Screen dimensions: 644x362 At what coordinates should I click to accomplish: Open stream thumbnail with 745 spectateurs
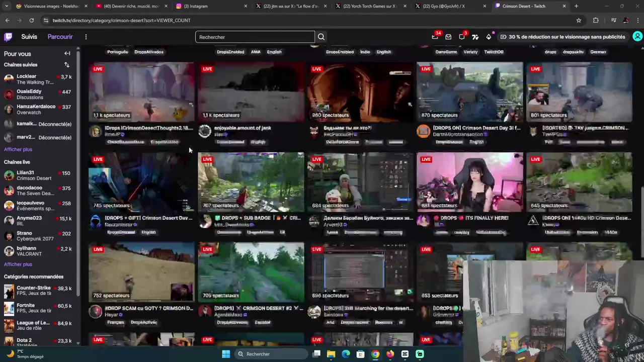141,182
